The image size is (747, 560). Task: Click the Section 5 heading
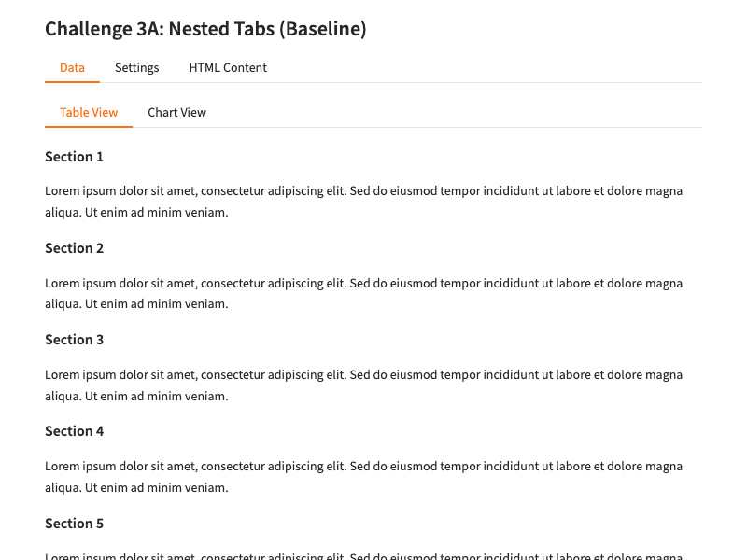[x=74, y=524]
